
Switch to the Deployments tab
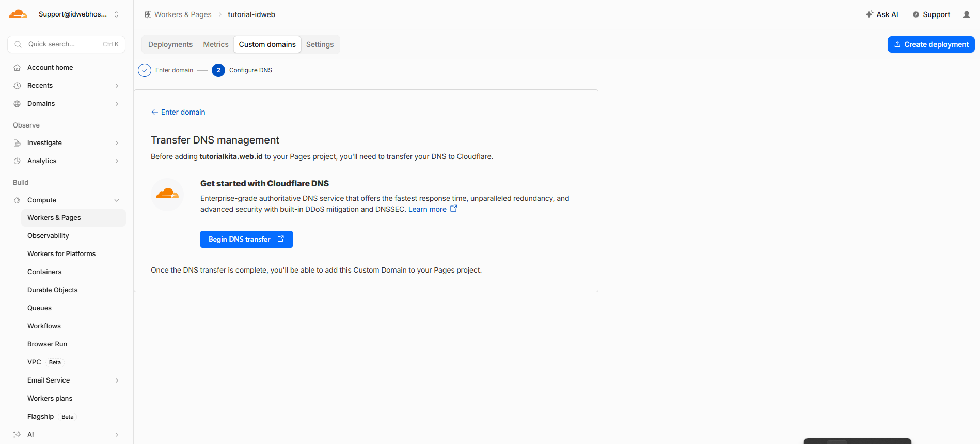pyautogui.click(x=170, y=44)
